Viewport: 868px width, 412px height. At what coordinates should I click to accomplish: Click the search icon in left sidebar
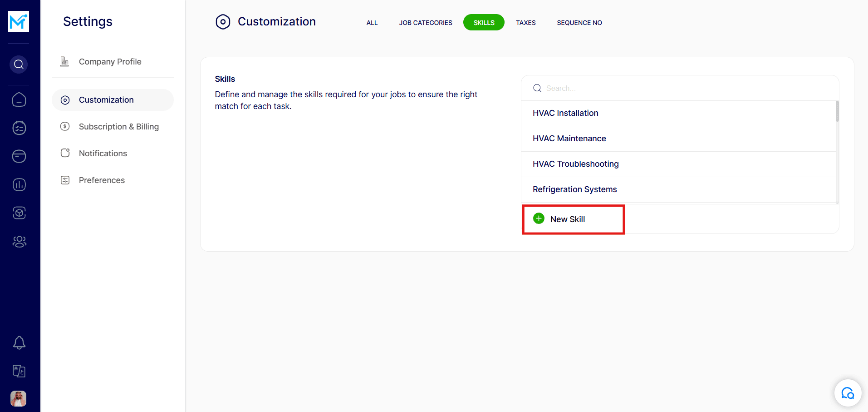[x=19, y=65]
